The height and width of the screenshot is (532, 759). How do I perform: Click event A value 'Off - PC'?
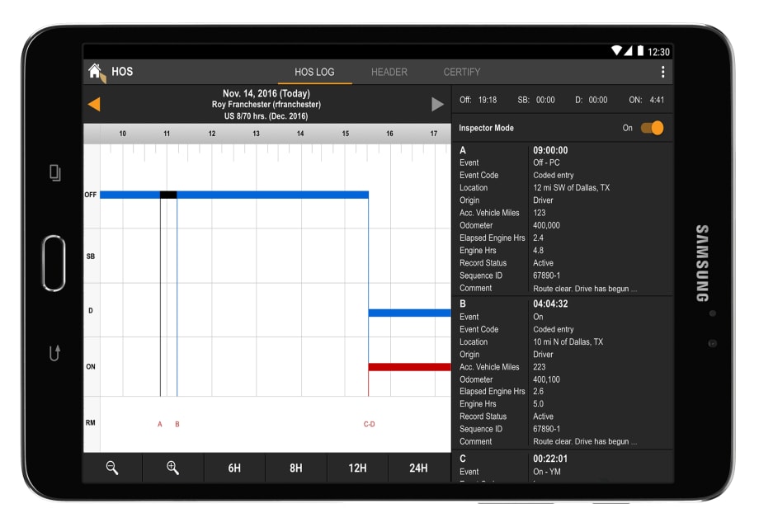pos(546,162)
